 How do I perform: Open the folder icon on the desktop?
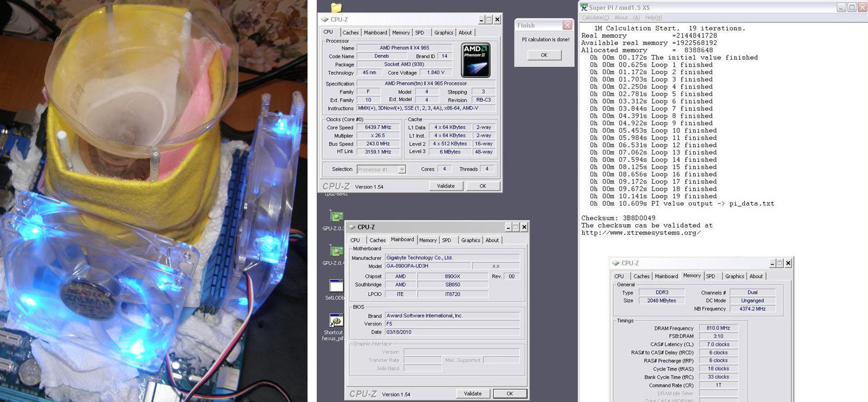coord(336,7)
